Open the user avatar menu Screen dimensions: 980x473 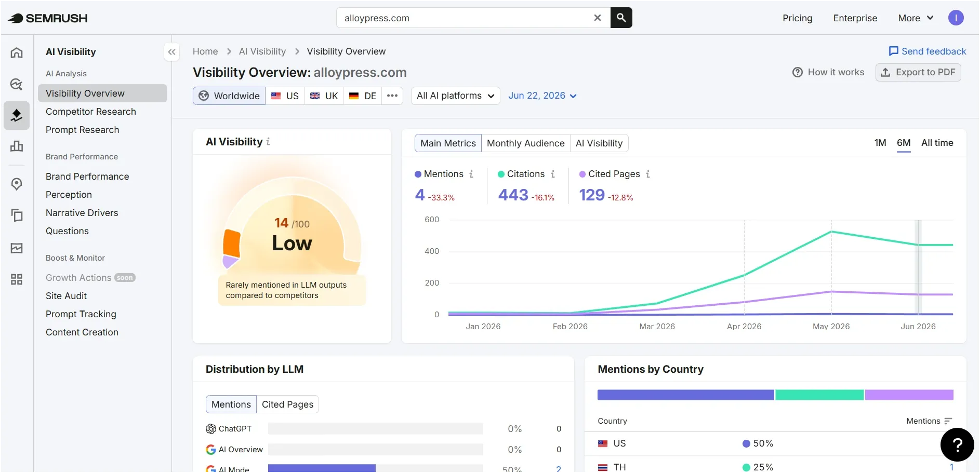pos(956,18)
